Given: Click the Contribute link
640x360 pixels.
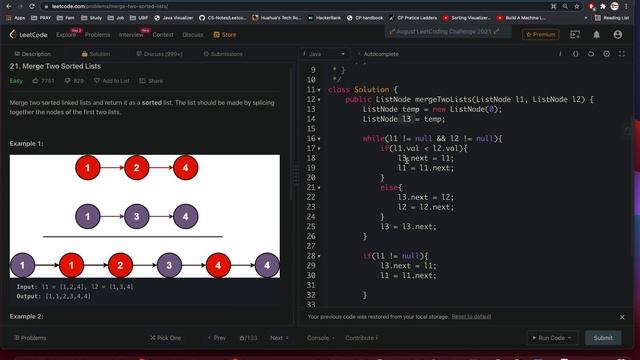Looking at the screenshot, I should [361, 338].
